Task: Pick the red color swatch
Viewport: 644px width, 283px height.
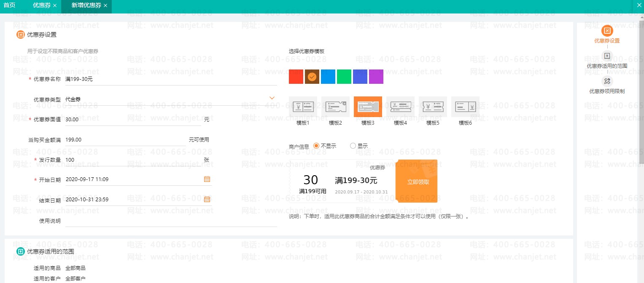Action: tap(296, 77)
